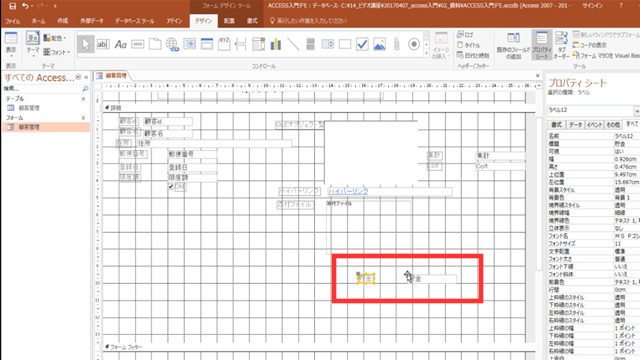
Task: Open the データ tab in Property Sheet
Action: pos(576,124)
